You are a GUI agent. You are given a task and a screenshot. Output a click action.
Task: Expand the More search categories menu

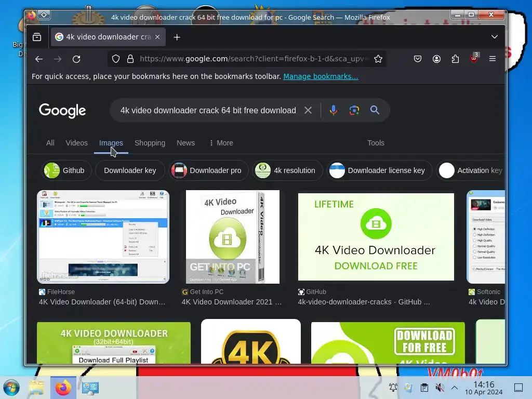[221, 143]
